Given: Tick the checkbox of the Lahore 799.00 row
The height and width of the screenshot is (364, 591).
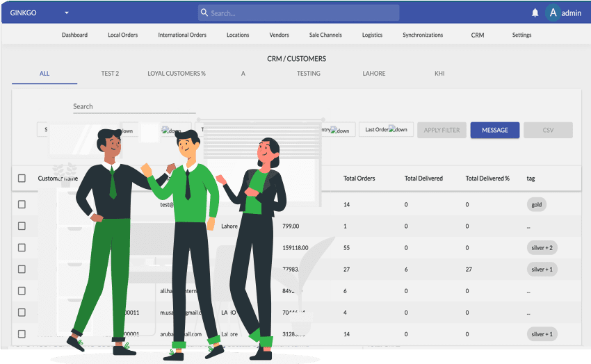Looking at the screenshot, I should click(22, 226).
